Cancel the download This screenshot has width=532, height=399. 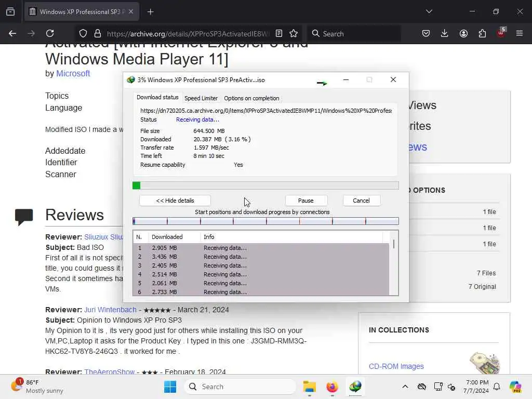(x=361, y=201)
